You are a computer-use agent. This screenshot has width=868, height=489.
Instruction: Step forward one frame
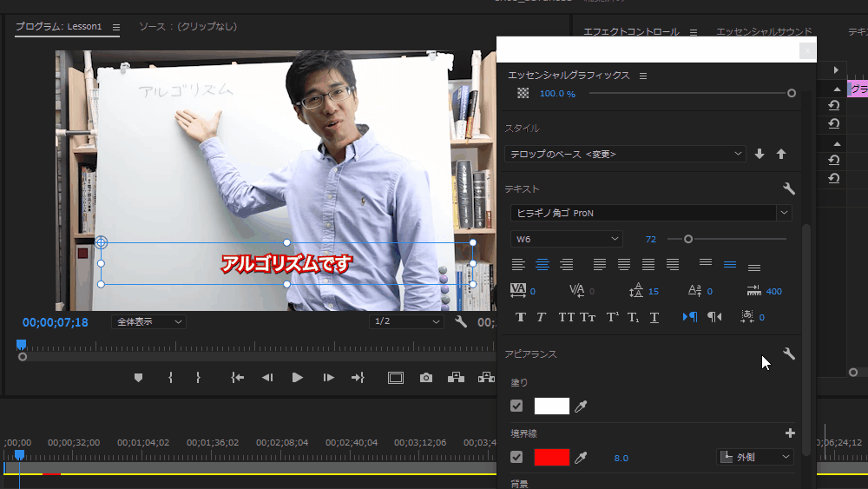coord(328,378)
